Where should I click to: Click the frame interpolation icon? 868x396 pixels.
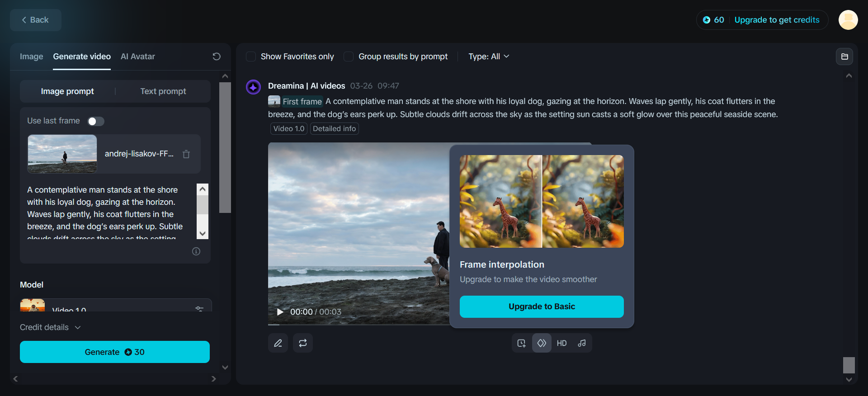click(x=542, y=343)
